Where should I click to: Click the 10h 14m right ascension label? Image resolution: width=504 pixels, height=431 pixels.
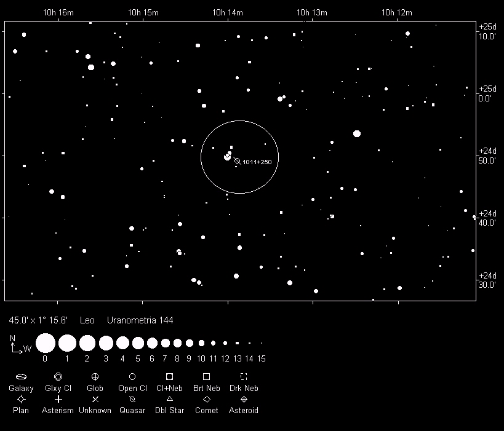(228, 12)
